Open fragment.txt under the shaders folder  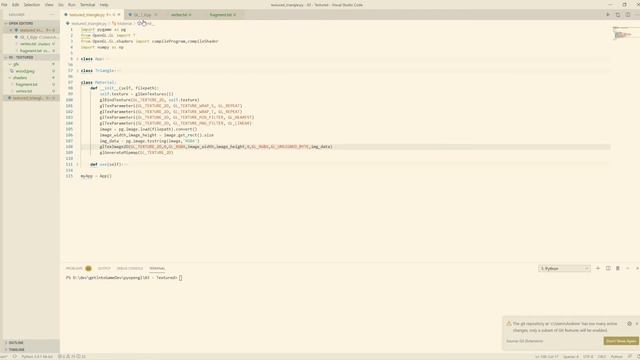click(31, 84)
